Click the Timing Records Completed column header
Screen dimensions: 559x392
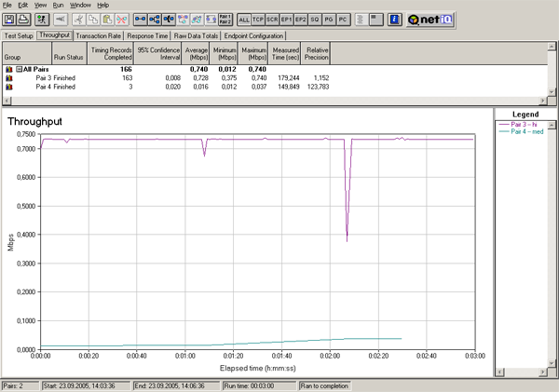pos(111,53)
